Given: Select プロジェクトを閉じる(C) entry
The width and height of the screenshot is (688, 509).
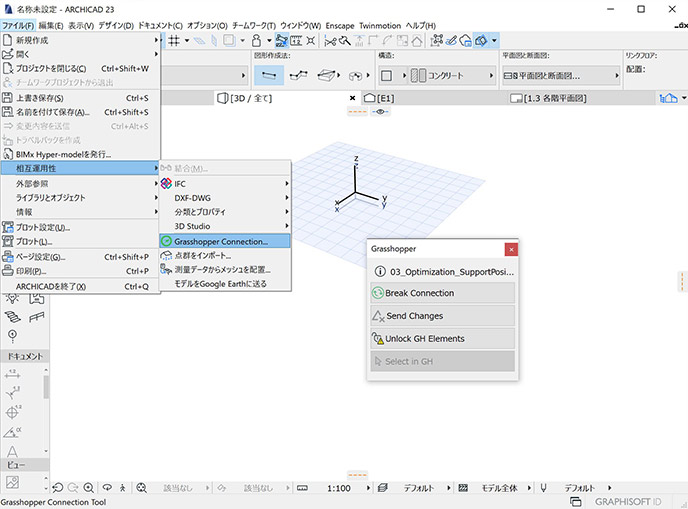Looking at the screenshot, I should (81, 68).
